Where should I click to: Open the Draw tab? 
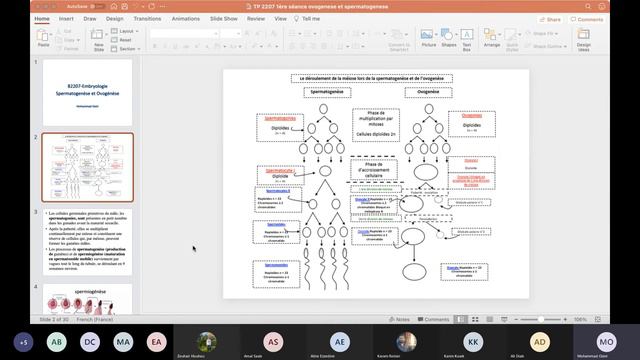pyautogui.click(x=90, y=19)
